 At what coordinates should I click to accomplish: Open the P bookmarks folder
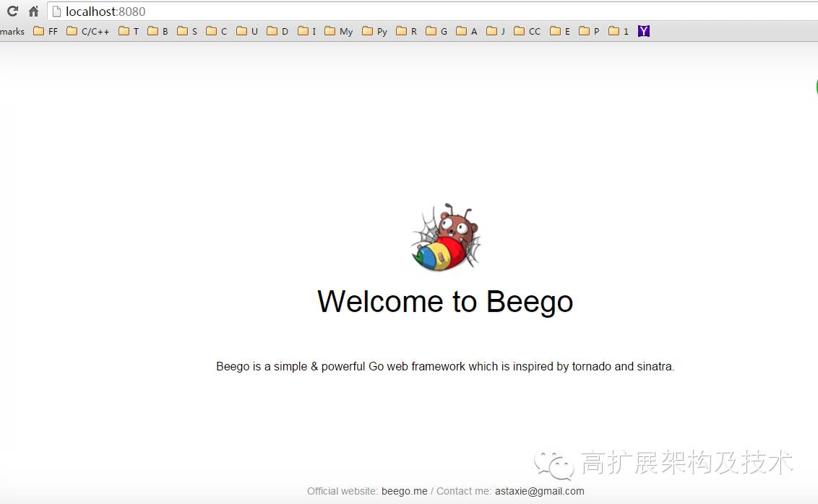589,31
